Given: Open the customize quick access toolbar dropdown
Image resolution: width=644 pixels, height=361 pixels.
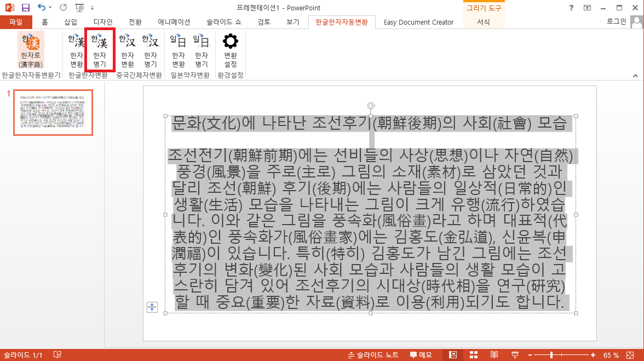Looking at the screenshot, I should [x=92, y=8].
